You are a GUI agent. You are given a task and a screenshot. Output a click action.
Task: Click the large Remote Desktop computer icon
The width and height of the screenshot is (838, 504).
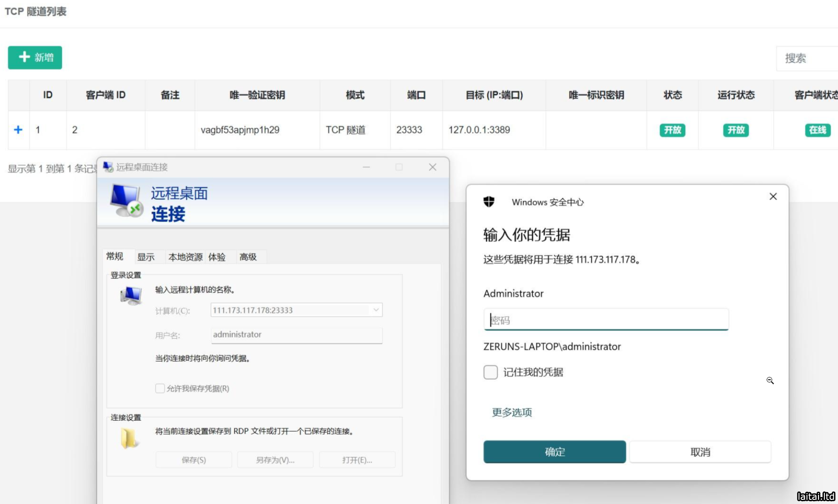126,201
